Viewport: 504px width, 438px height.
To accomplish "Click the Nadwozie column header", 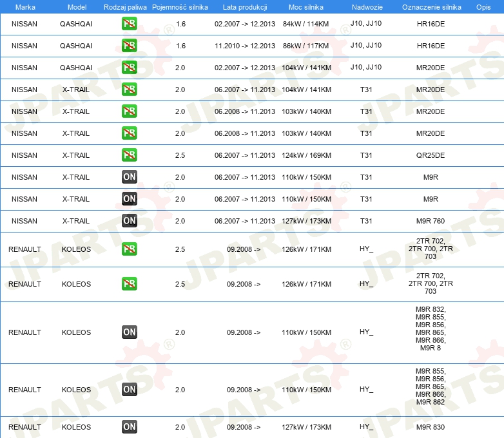I will click(x=367, y=7).
